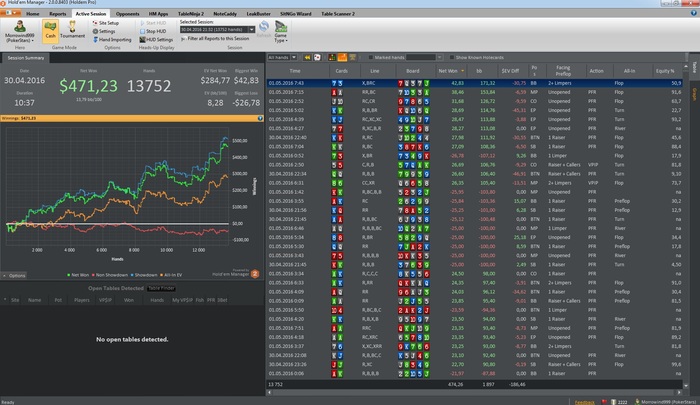The image size is (700, 405).
Task: Click the Feedback link in status bar
Action: pos(584,402)
